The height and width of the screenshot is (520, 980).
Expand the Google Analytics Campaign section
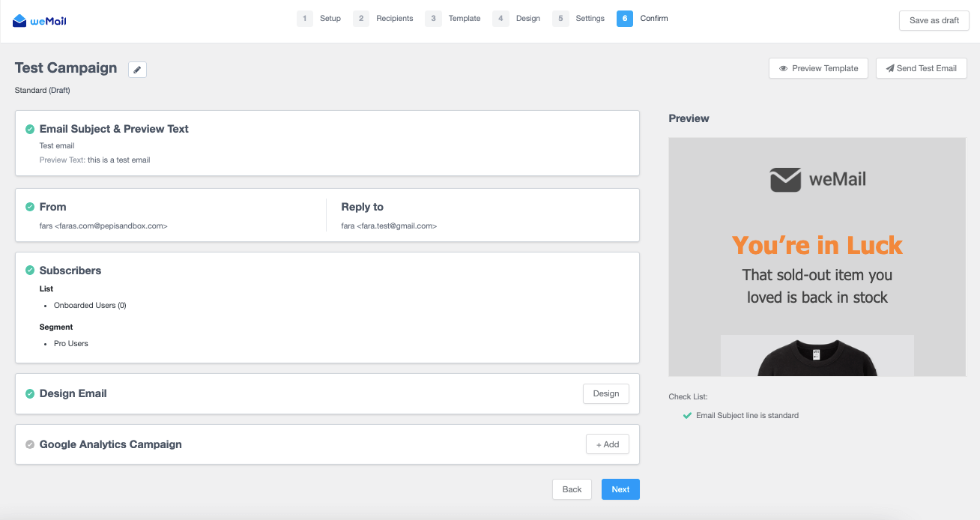(110, 444)
